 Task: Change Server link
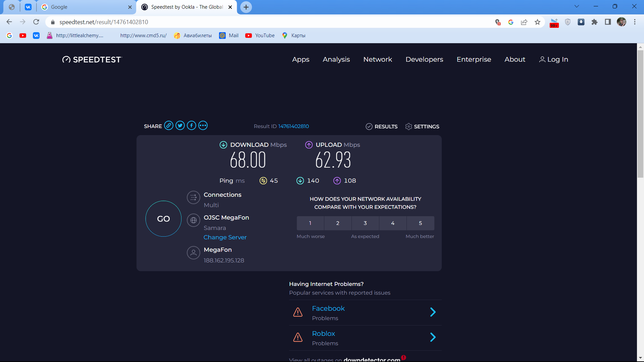(x=225, y=237)
